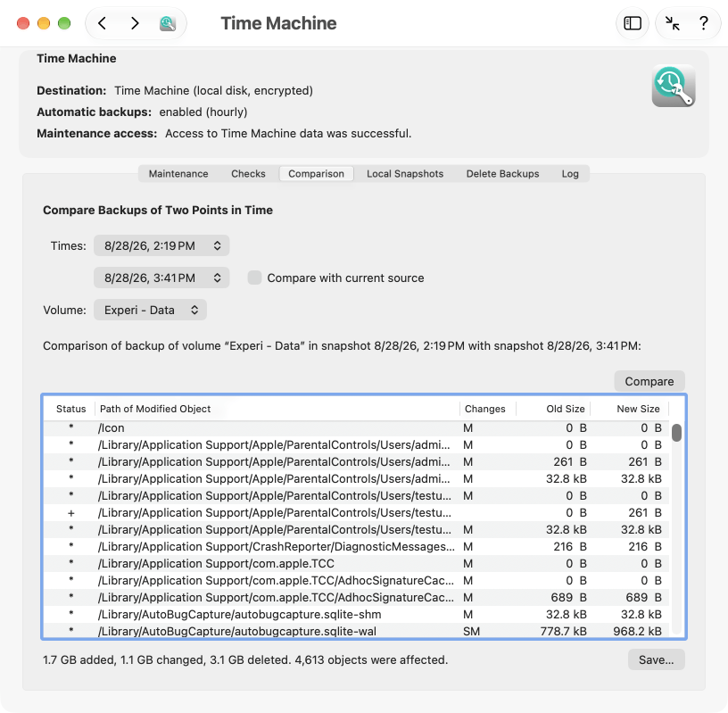Open the Local Snapshots tab
The height and width of the screenshot is (713, 728).
coord(405,174)
